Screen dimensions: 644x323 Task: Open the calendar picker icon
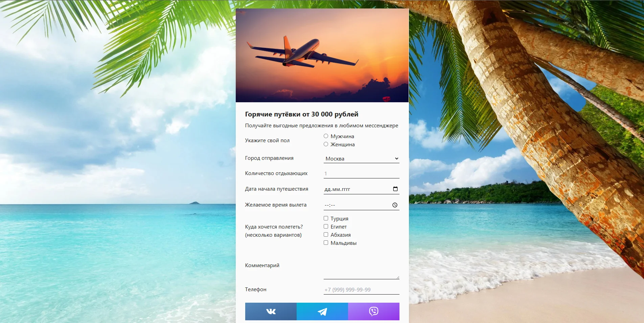(395, 189)
